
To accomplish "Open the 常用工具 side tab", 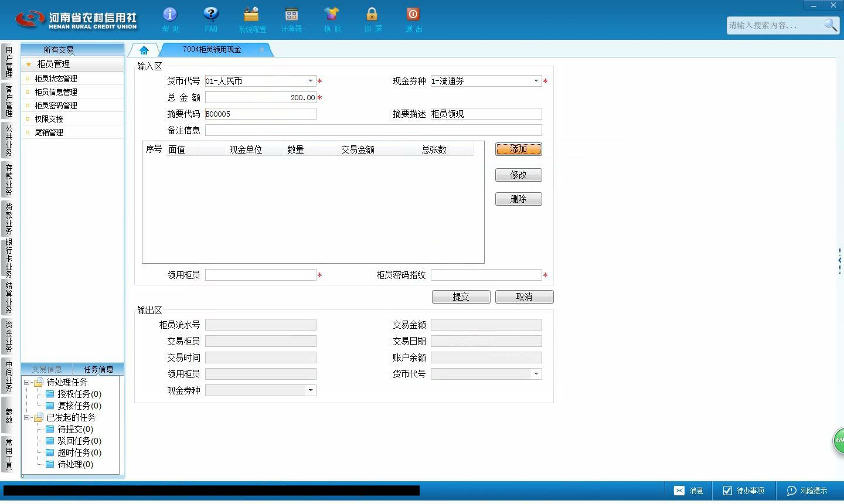I will coord(8,454).
